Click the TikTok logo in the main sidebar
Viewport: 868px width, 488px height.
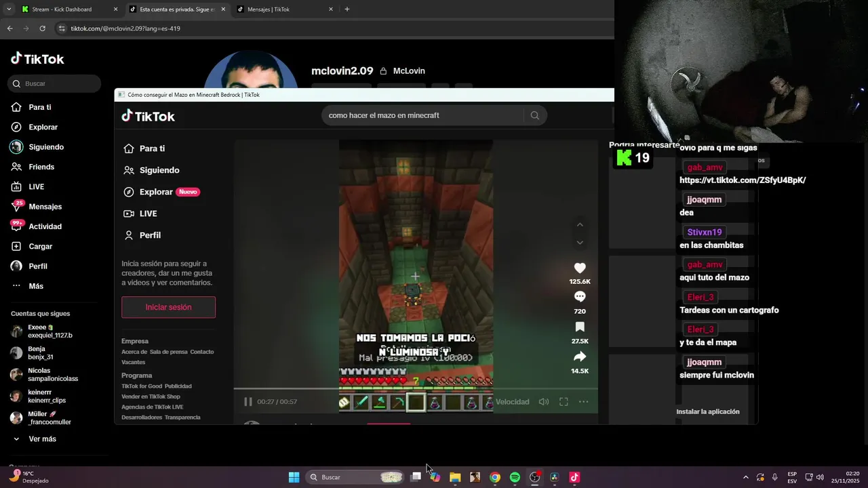coord(37,59)
